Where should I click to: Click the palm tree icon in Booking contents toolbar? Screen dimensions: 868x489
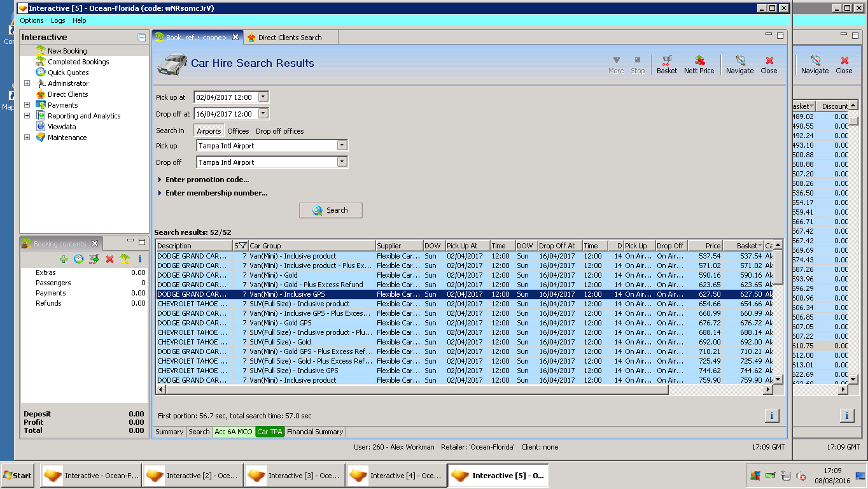click(x=125, y=259)
